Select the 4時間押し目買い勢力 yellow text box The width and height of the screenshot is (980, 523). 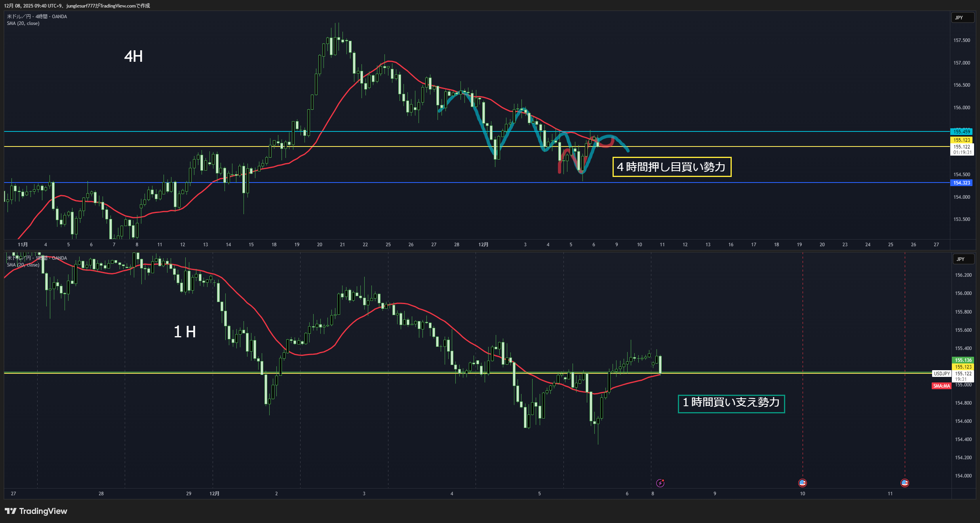click(x=672, y=167)
